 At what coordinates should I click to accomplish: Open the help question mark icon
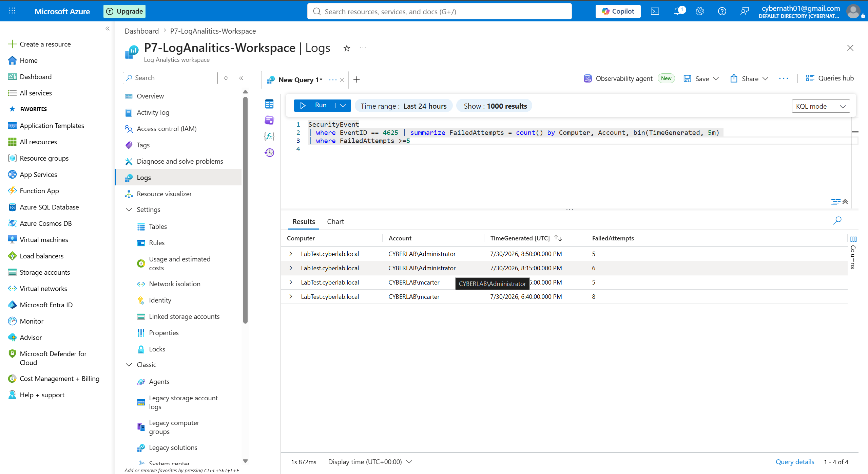click(722, 11)
